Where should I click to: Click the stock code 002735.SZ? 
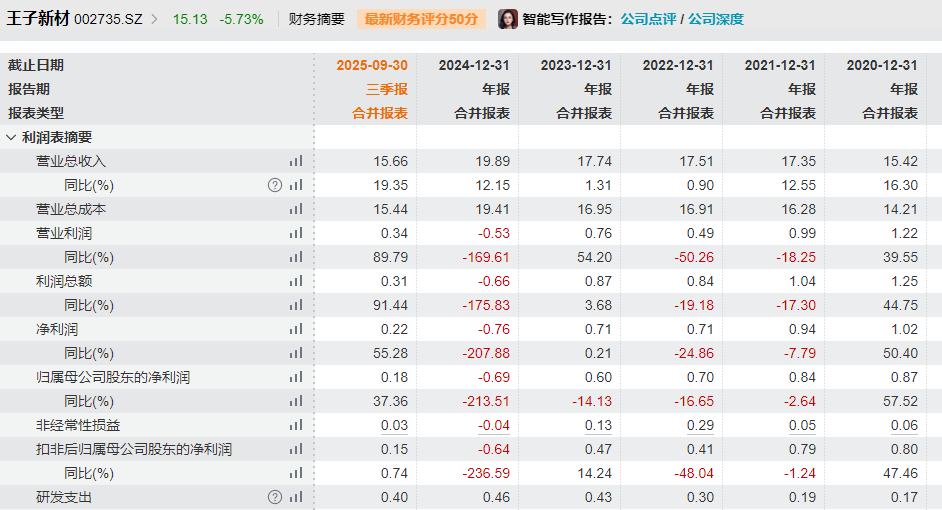pyautogui.click(x=109, y=20)
